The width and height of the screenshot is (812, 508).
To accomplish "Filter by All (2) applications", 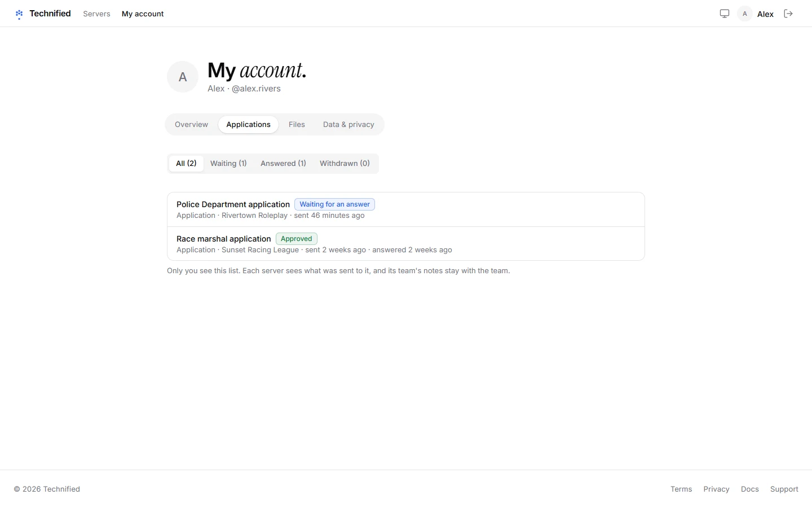I will coord(186,163).
